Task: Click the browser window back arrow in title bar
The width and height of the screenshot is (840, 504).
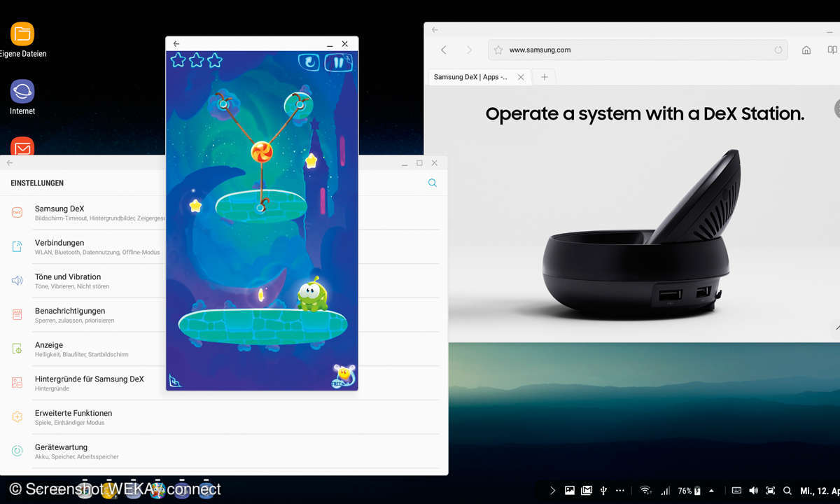Action: pyautogui.click(x=435, y=29)
